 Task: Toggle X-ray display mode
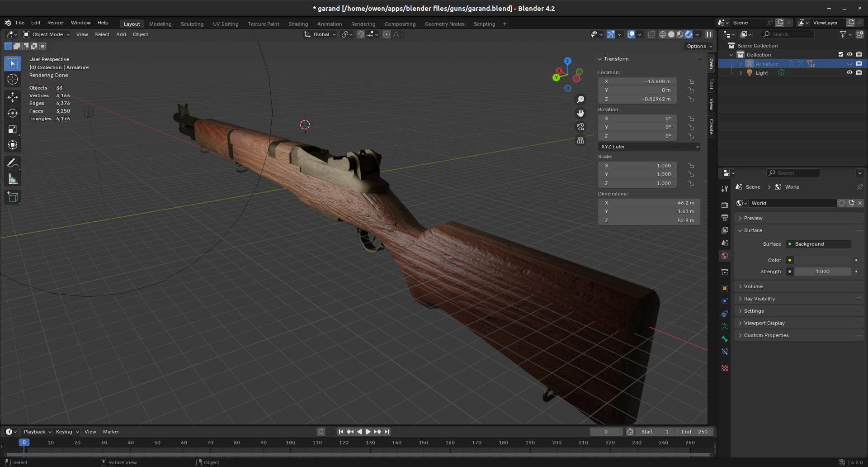pos(651,34)
